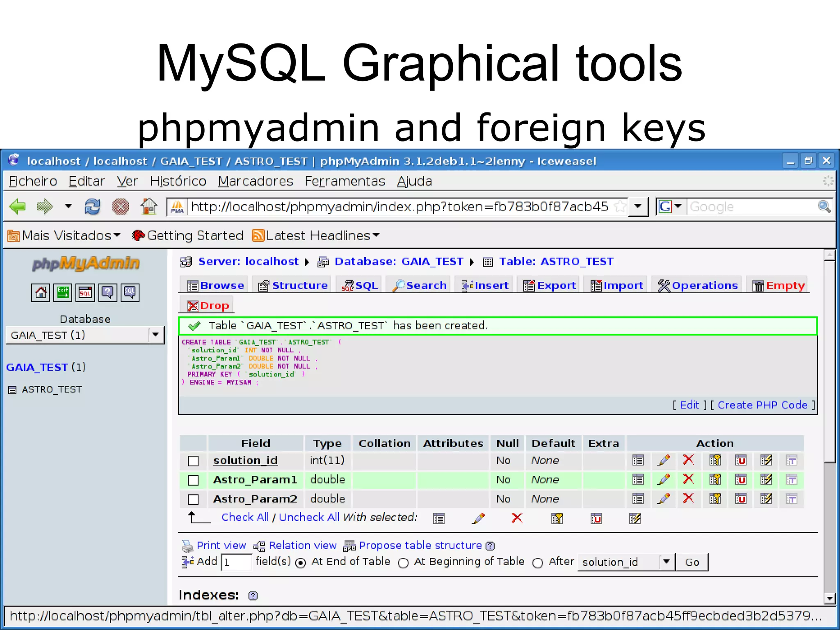Open the SQL Query window sidebar icon
840x630 pixels.
click(x=85, y=292)
